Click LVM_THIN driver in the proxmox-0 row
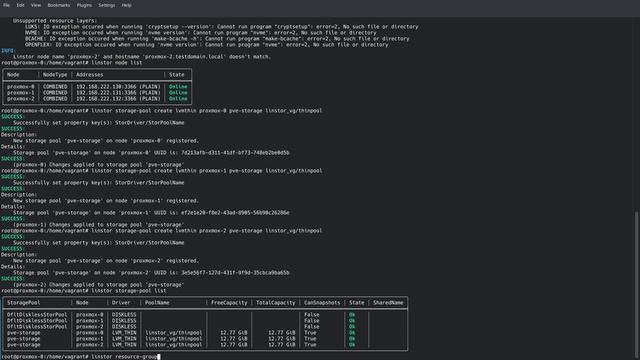 point(124,333)
